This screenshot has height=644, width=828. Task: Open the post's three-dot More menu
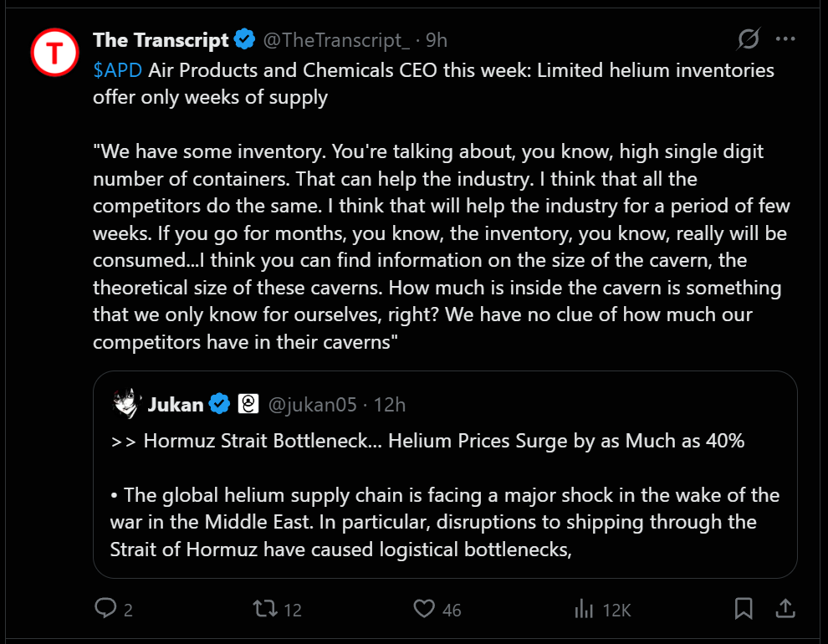tap(785, 38)
